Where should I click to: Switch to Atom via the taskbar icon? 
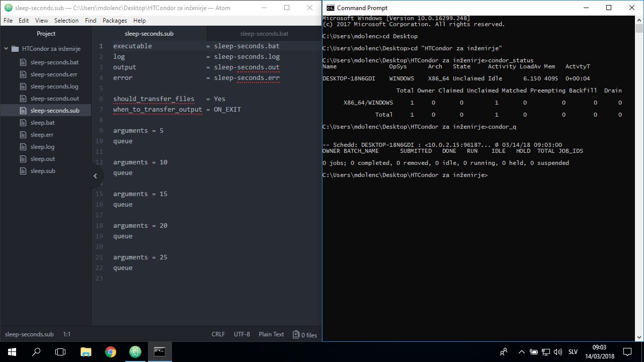click(x=135, y=352)
